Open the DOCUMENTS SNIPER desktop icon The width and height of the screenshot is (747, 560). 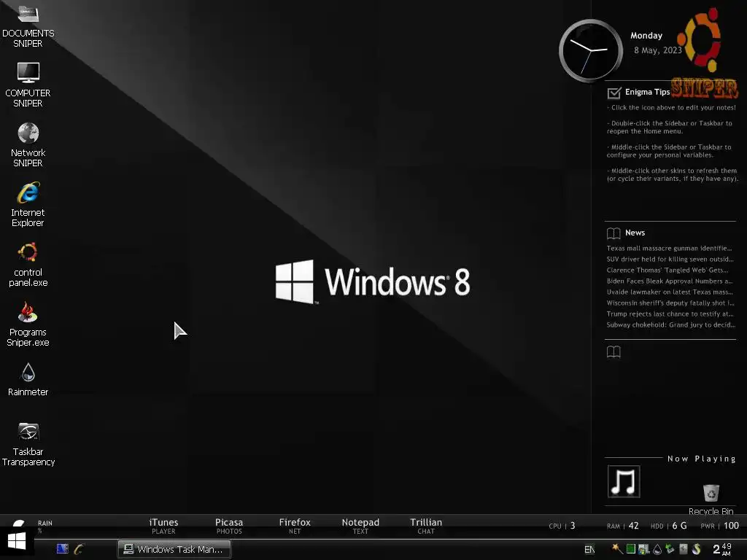pyautogui.click(x=28, y=25)
